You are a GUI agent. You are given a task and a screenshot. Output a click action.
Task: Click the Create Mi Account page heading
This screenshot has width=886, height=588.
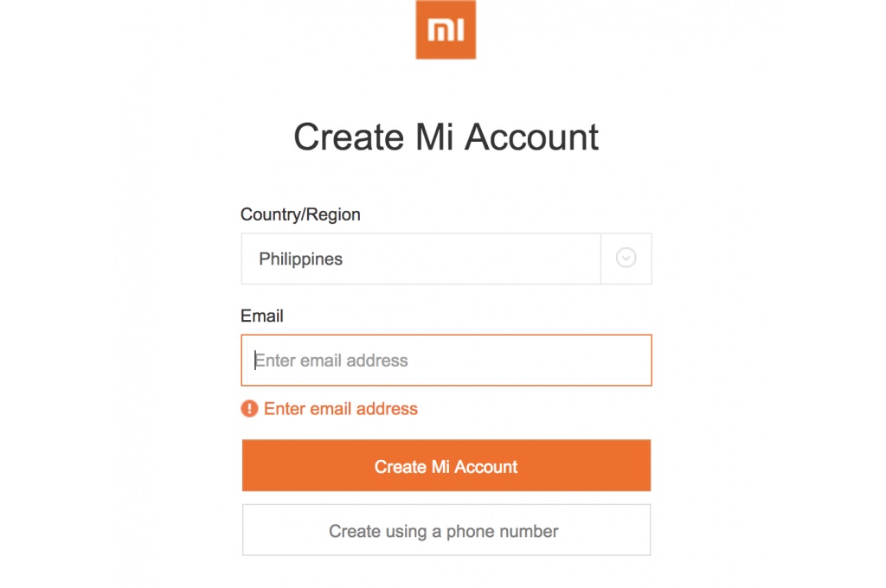tap(446, 137)
